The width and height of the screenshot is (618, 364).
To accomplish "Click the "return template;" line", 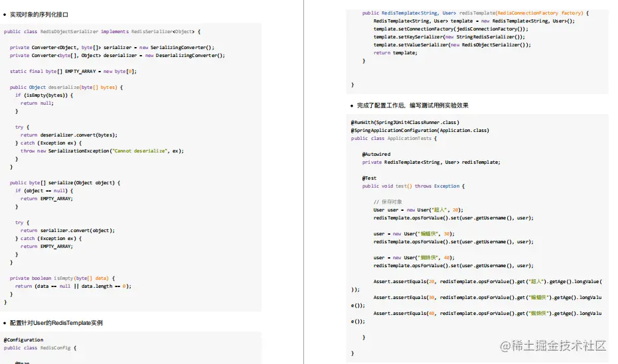I will 396,53.
